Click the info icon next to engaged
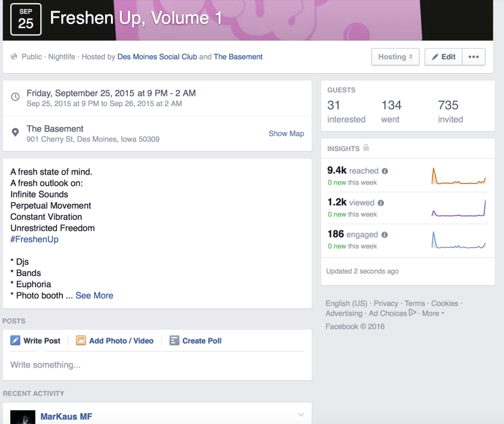 click(x=385, y=235)
